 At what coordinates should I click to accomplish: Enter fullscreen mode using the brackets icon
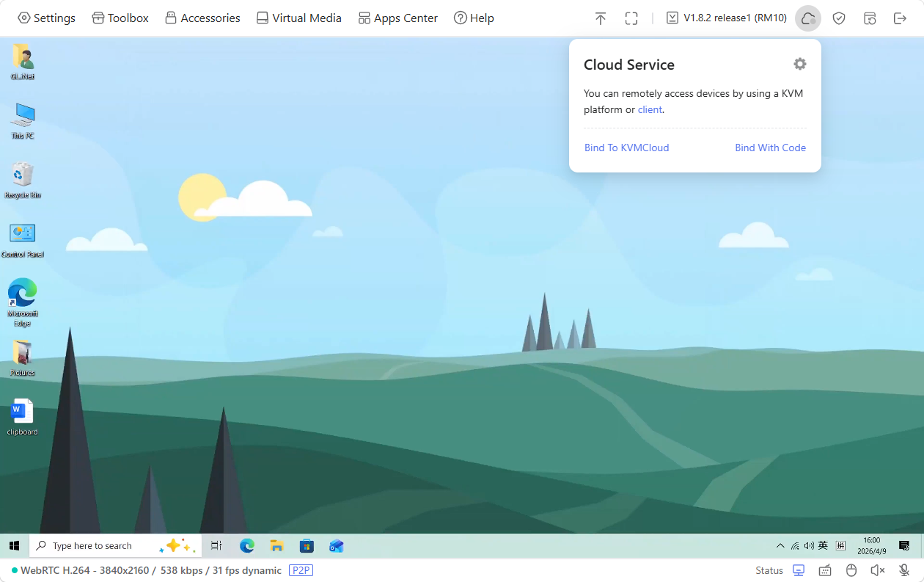[x=631, y=18]
